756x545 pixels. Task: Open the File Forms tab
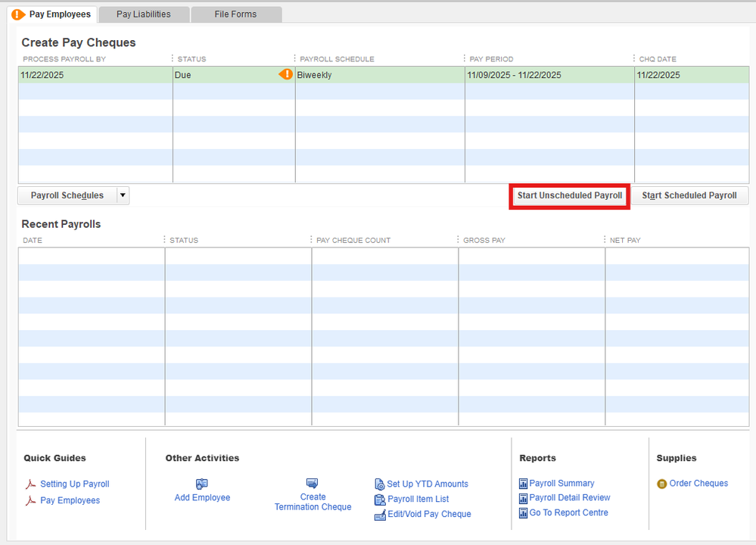[x=235, y=14]
